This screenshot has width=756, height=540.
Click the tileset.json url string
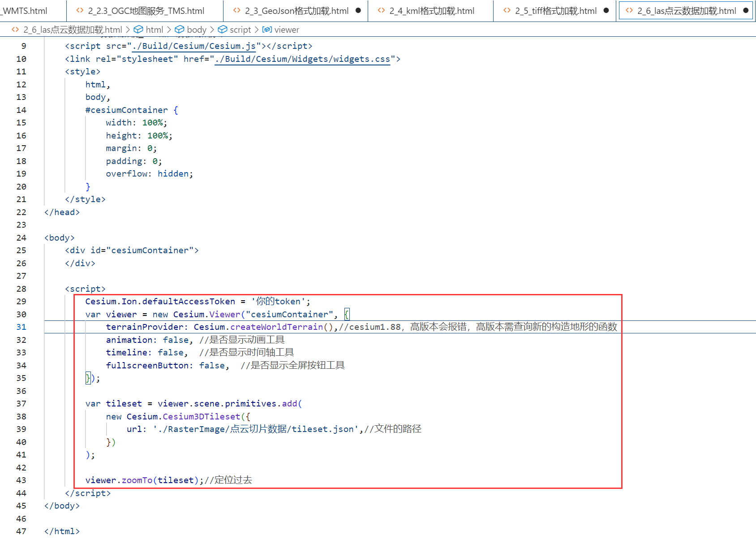pos(256,429)
